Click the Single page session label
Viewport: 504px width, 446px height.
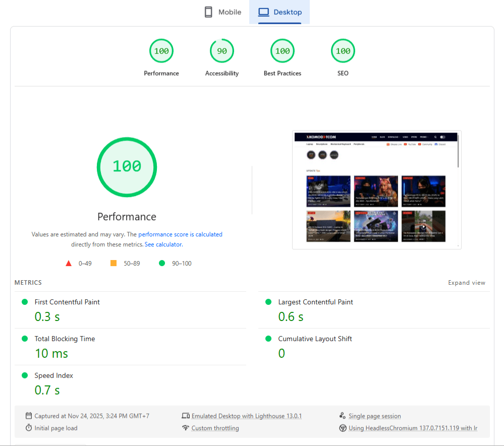pos(374,416)
